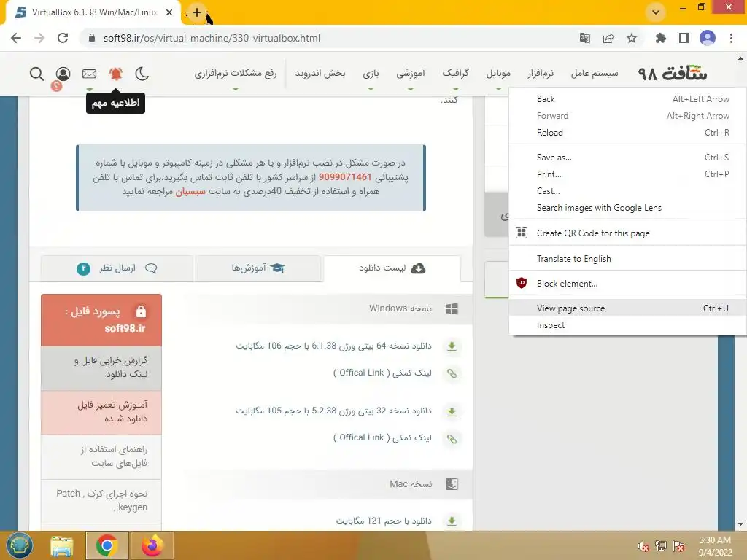Select View page source
The image size is (747, 560).
pyautogui.click(x=627, y=308)
